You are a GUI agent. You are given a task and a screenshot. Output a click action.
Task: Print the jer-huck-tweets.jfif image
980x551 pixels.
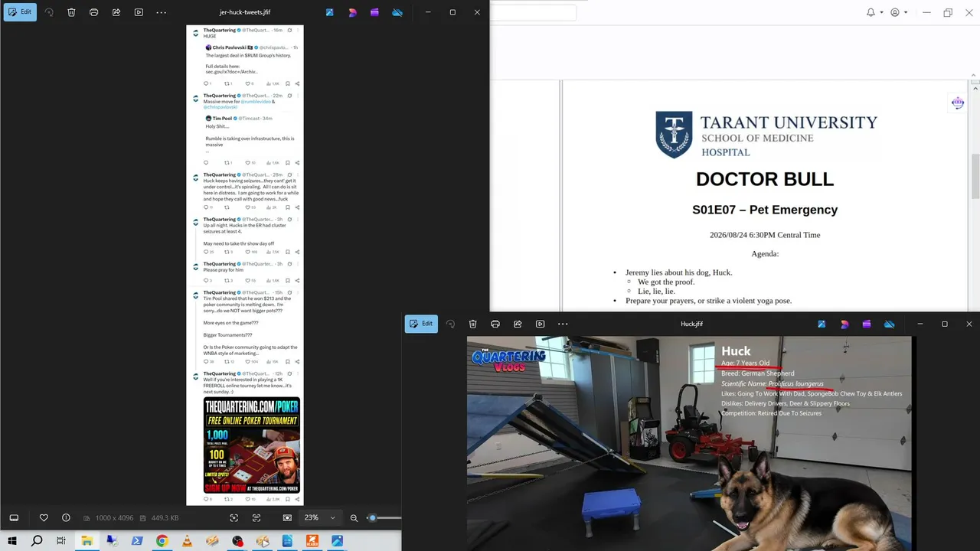93,12
